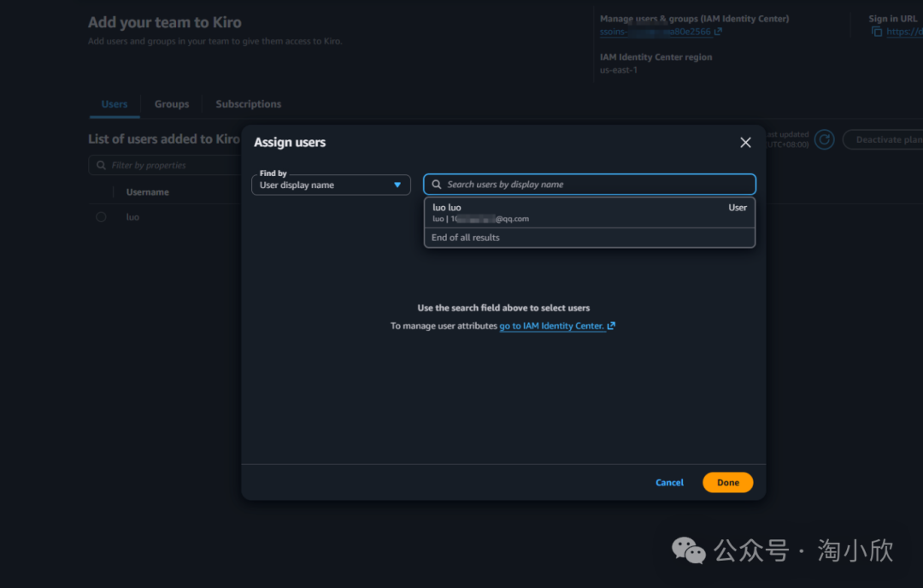923x588 pixels.
Task: Switch to the Groups tab
Action: 172,104
